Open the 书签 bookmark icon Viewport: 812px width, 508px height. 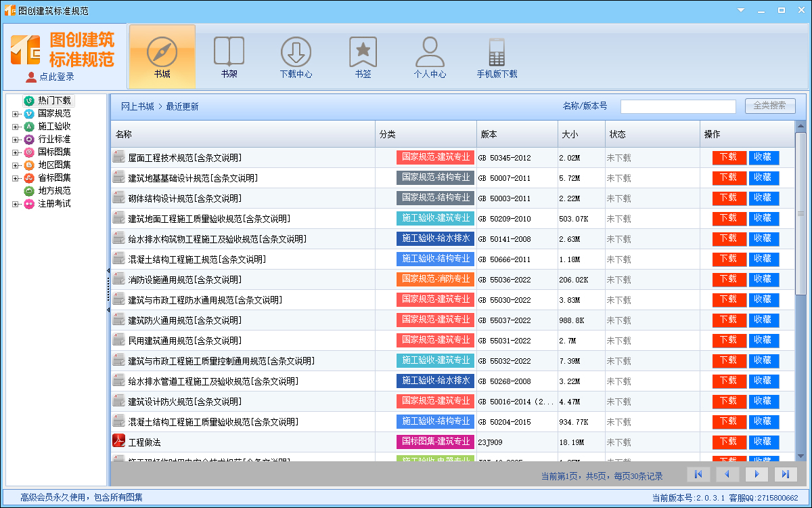(x=363, y=52)
